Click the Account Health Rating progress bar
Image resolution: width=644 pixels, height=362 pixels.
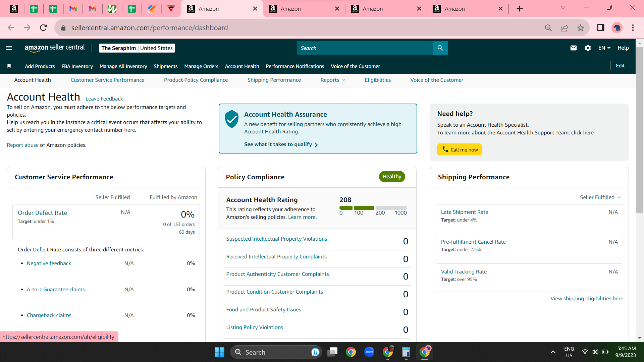tap(373, 208)
